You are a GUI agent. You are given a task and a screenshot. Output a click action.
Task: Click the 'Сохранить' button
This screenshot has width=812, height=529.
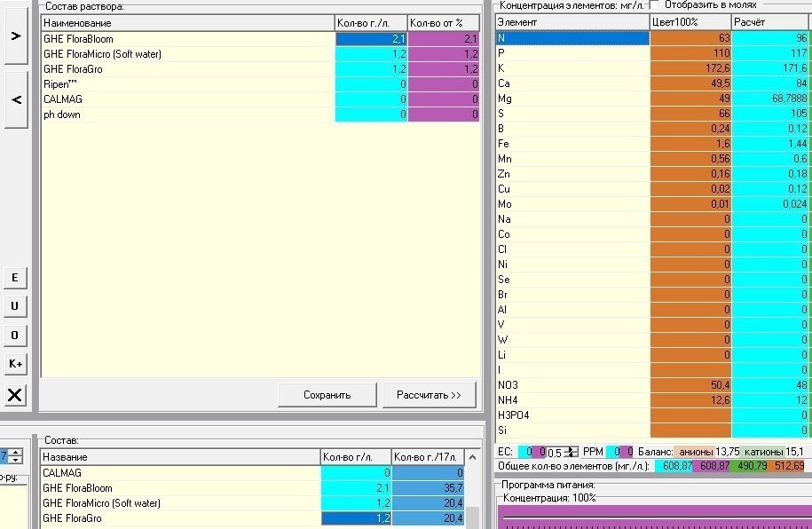pyautogui.click(x=327, y=395)
